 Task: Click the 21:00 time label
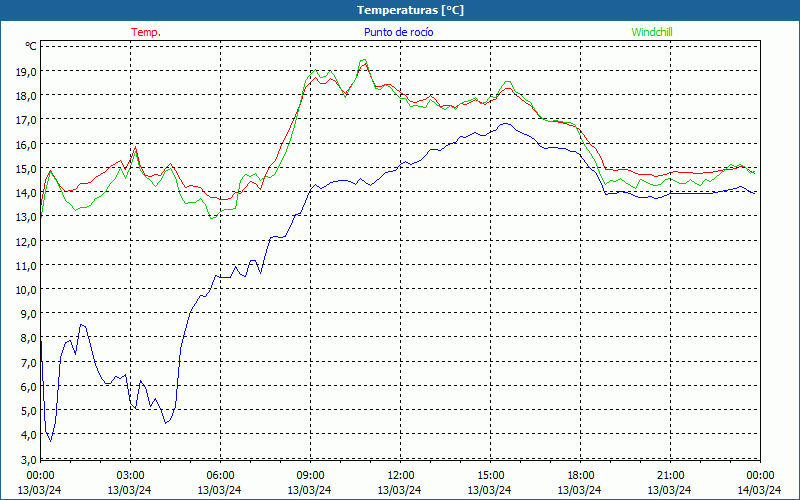click(x=670, y=475)
